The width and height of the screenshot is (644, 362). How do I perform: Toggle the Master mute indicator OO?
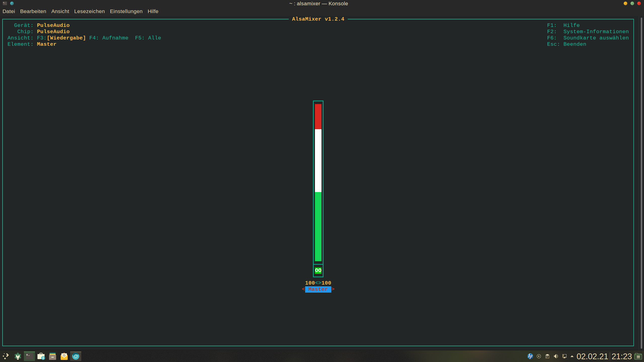[x=318, y=270]
